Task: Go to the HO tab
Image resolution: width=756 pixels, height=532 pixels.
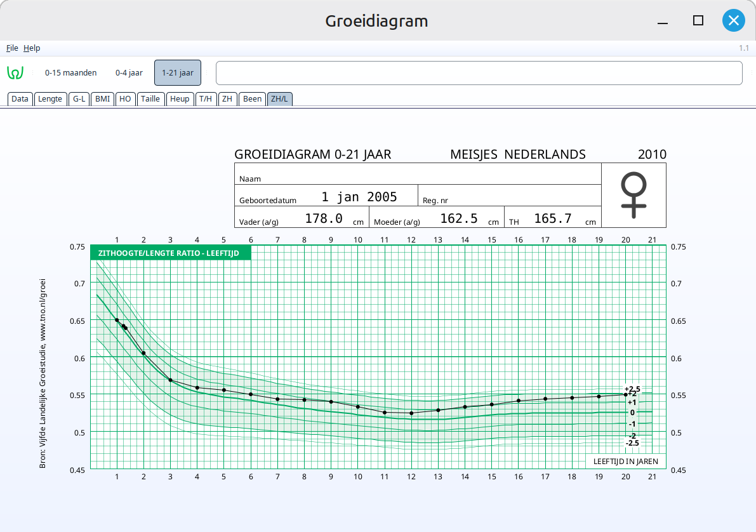Action: pyautogui.click(x=125, y=99)
